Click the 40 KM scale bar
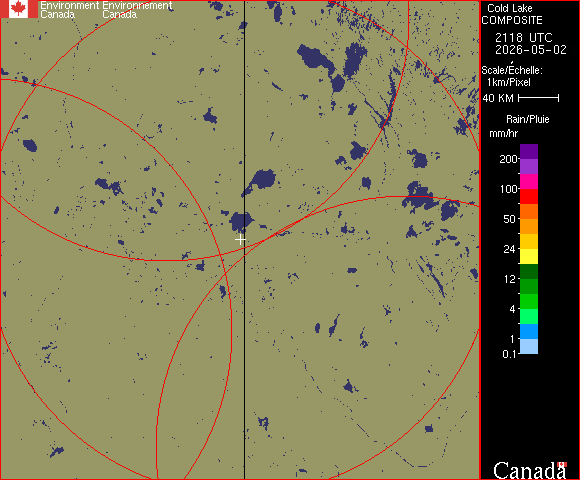 (539, 98)
